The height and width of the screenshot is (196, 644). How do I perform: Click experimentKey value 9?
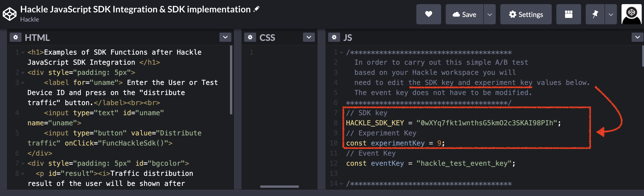coord(439,143)
